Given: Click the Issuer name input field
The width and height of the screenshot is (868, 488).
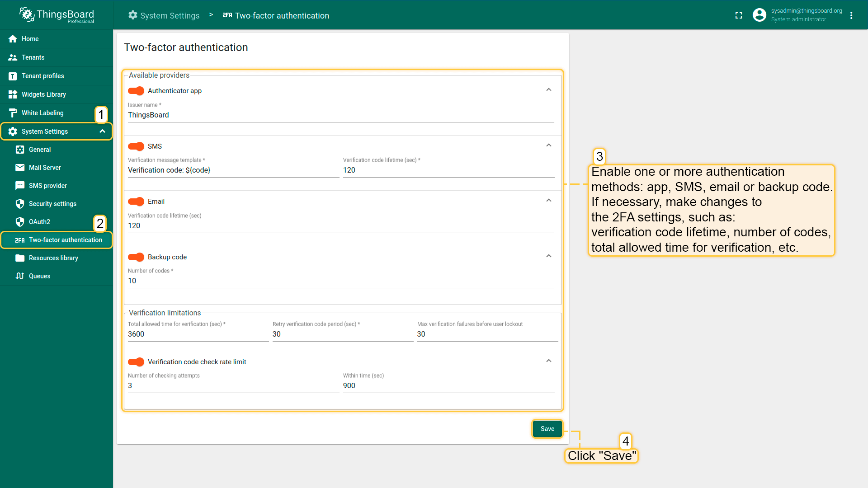Looking at the screenshot, I should pos(341,115).
